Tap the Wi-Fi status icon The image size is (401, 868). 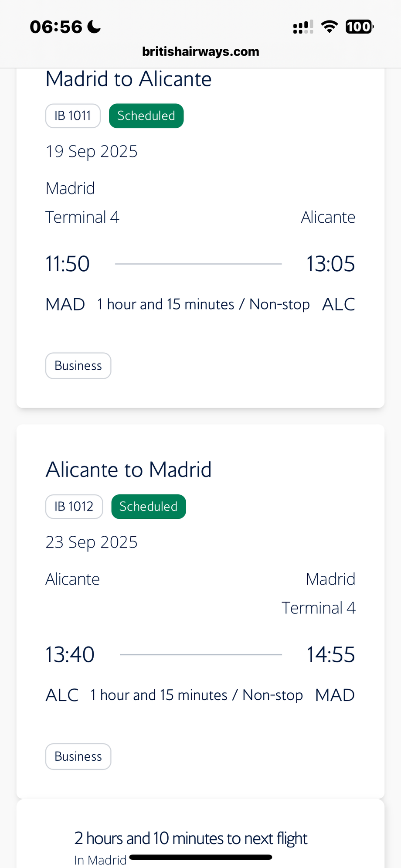(330, 27)
